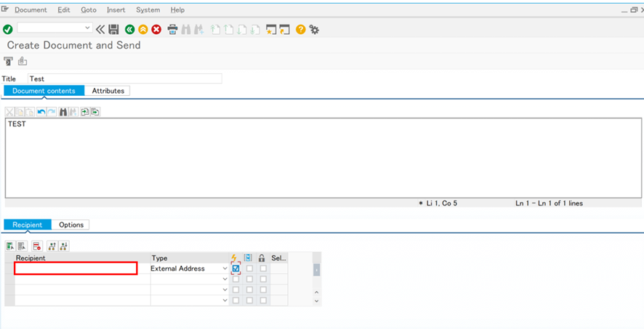The image size is (644, 329).
Task: Open a new session via star window icon
Action: click(x=271, y=29)
